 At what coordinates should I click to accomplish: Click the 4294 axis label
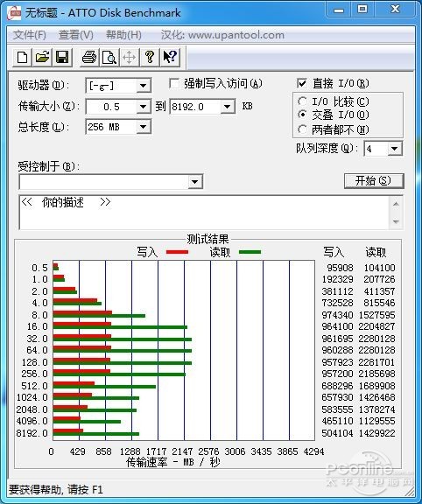[313, 451]
